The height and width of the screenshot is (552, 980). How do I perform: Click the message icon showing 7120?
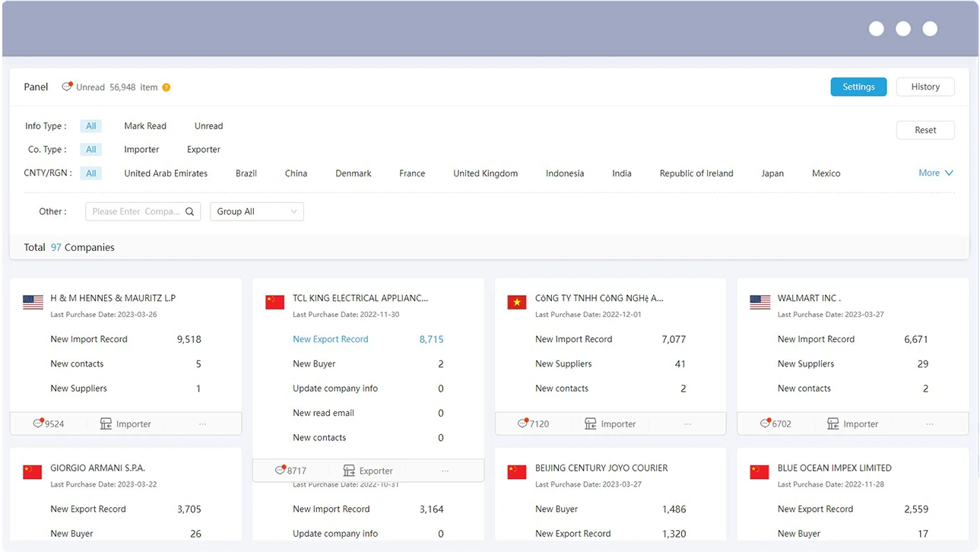pyautogui.click(x=523, y=424)
